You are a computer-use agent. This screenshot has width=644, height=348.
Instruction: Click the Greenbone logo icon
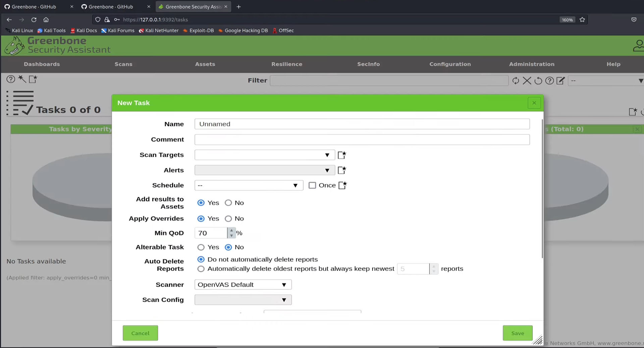click(x=14, y=46)
